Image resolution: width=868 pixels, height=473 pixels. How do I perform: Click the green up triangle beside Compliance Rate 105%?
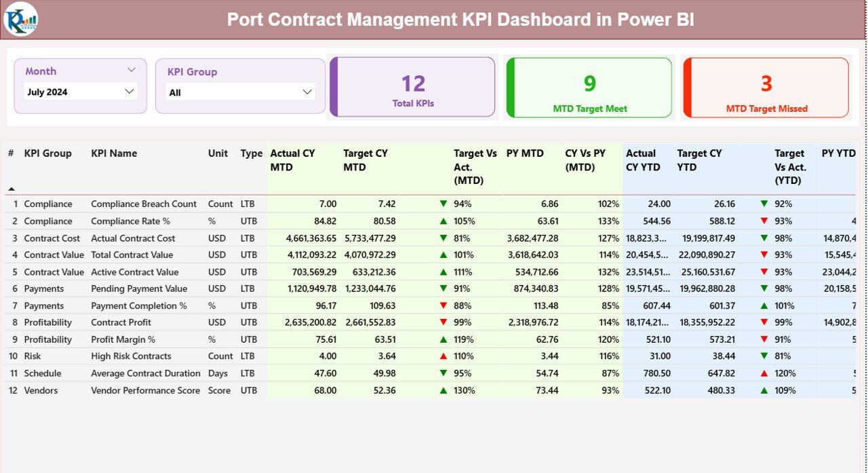click(x=443, y=221)
